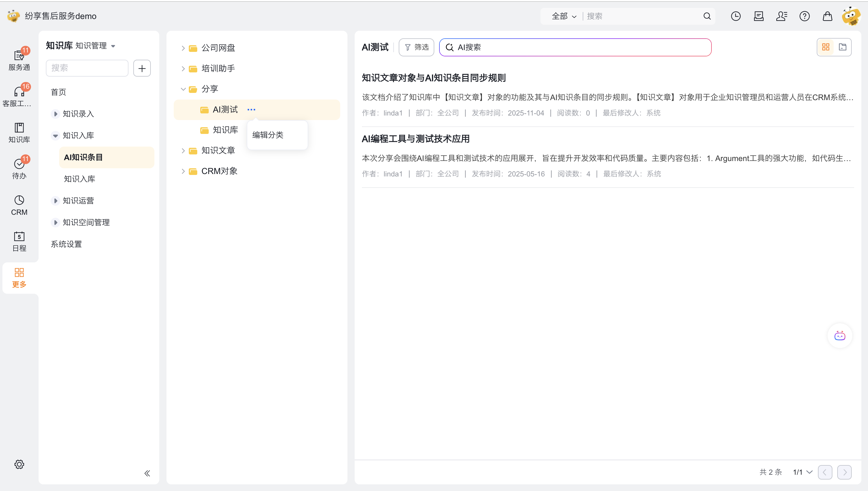Click the history clock icon in top bar
This screenshot has width=868, height=491.
point(736,16)
